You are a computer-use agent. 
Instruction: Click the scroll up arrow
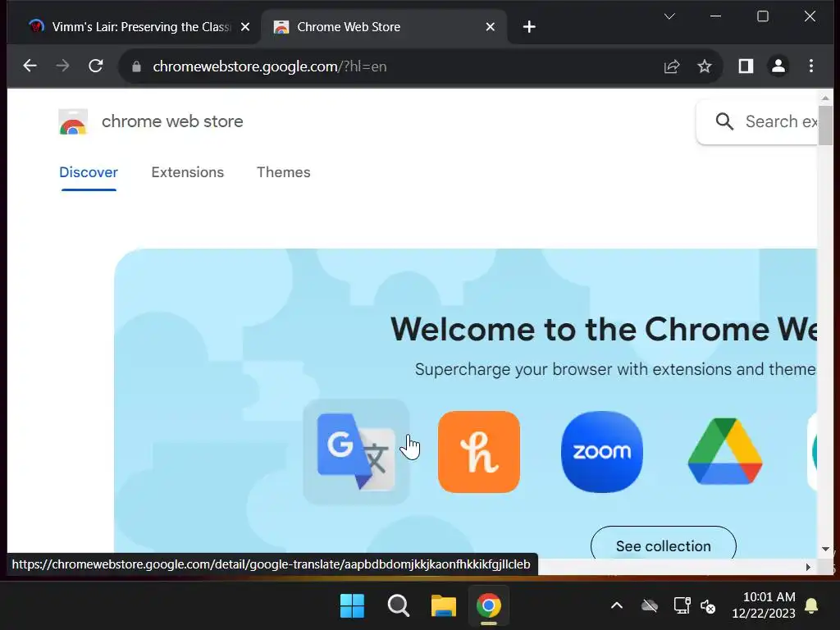coord(825,98)
